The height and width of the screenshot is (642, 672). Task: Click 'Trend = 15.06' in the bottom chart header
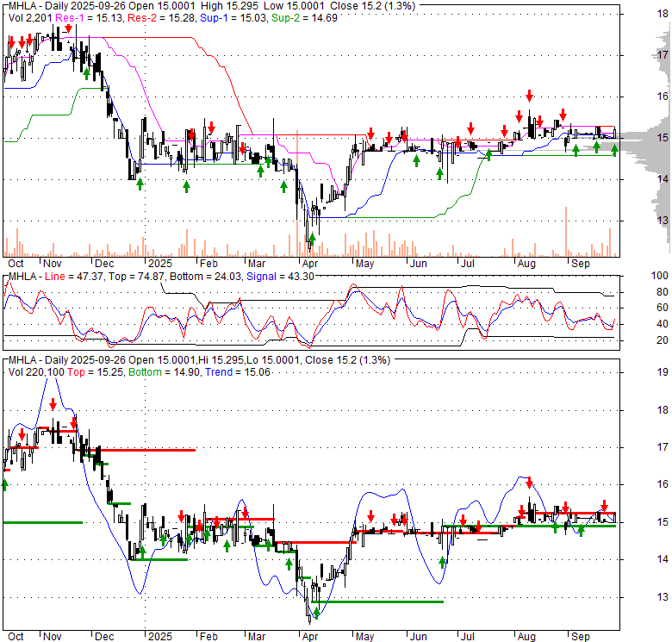(238, 372)
